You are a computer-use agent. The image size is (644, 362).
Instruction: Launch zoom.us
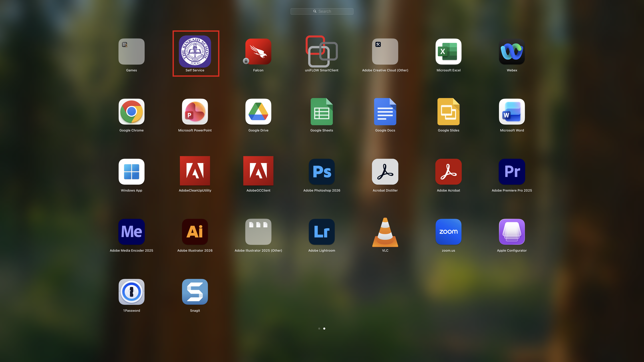448,232
